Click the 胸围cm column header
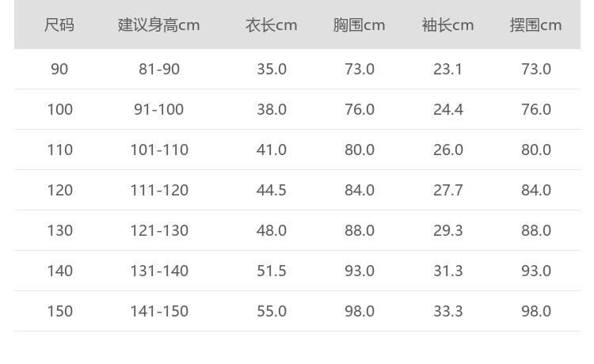Screen dimensions: 594x364 pyautogui.click(x=360, y=25)
